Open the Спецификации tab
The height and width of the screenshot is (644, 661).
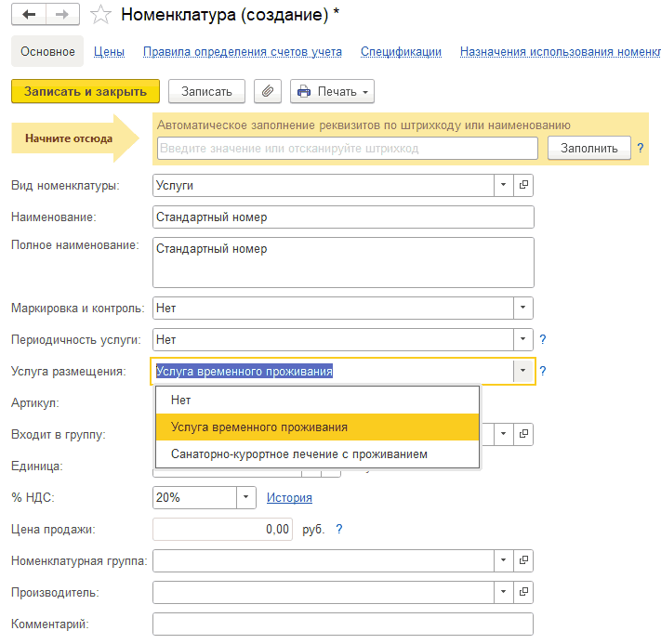pos(401,52)
